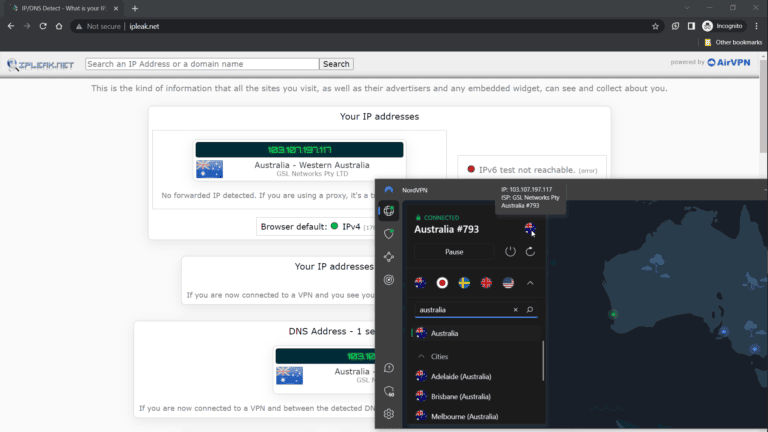The height and width of the screenshot is (432, 768).
Task: Click 'GSL Networks Pty LTD' ISP text
Action: 312,174
